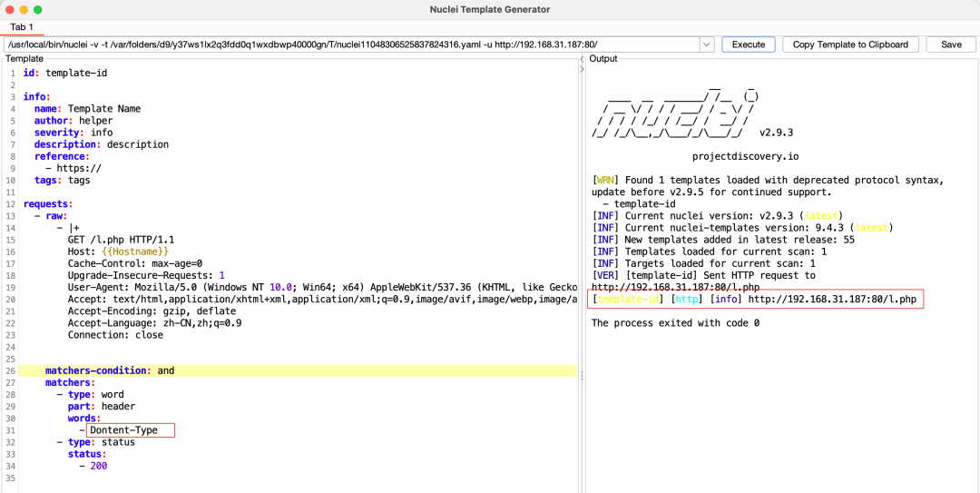Switch to Tab 1
This screenshot has height=493, width=980.
[x=22, y=27]
